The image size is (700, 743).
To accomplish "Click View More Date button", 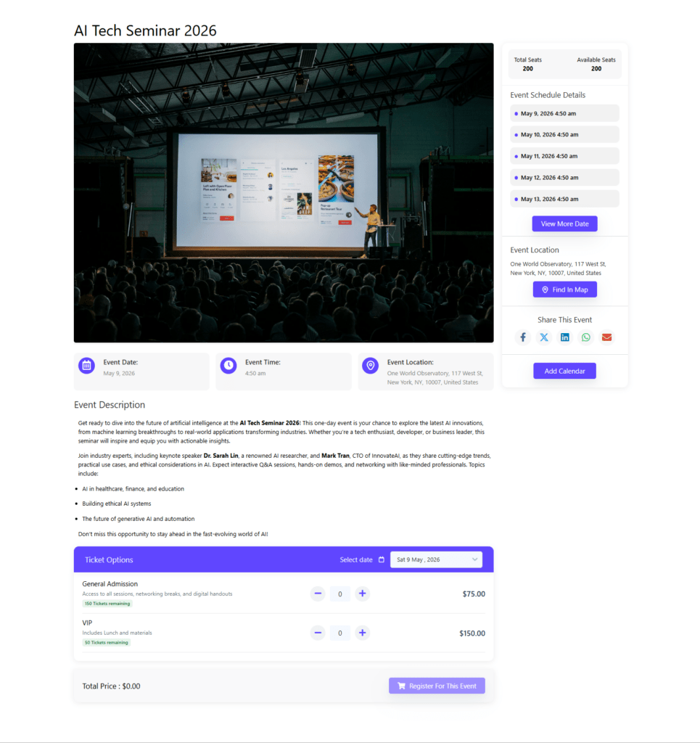I will (x=564, y=223).
